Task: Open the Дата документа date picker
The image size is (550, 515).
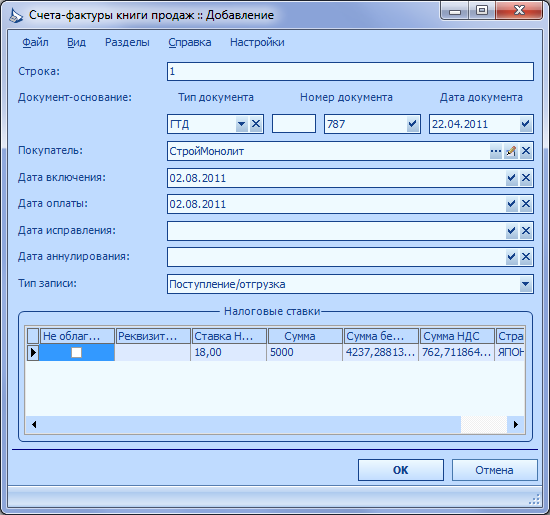Action: pos(525,124)
